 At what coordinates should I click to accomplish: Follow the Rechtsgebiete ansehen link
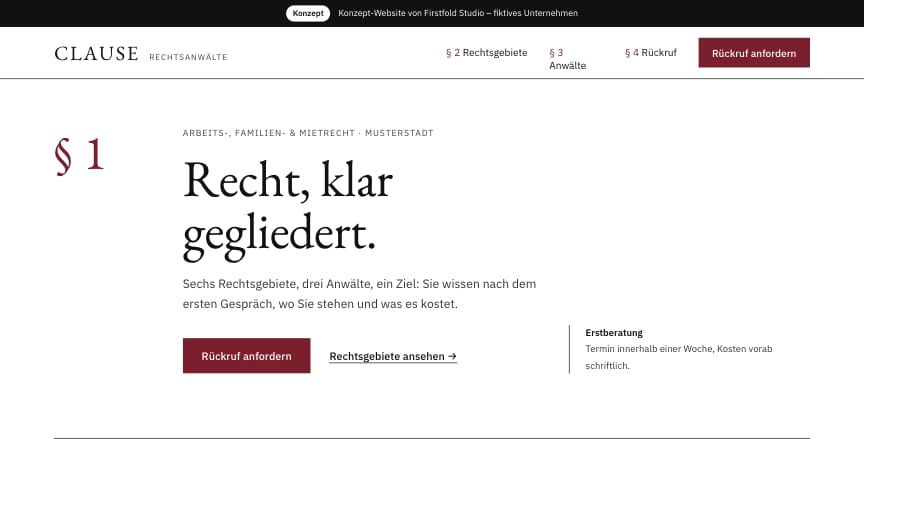click(x=393, y=356)
